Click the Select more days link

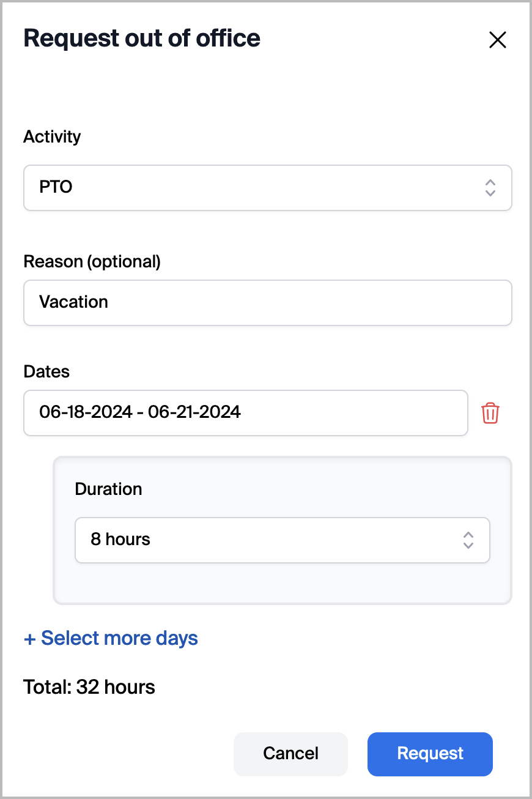[x=119, y=638]
